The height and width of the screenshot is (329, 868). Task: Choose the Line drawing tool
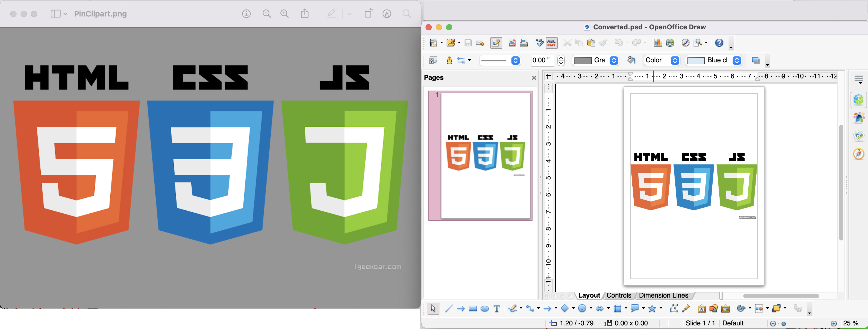coord(449,308)
